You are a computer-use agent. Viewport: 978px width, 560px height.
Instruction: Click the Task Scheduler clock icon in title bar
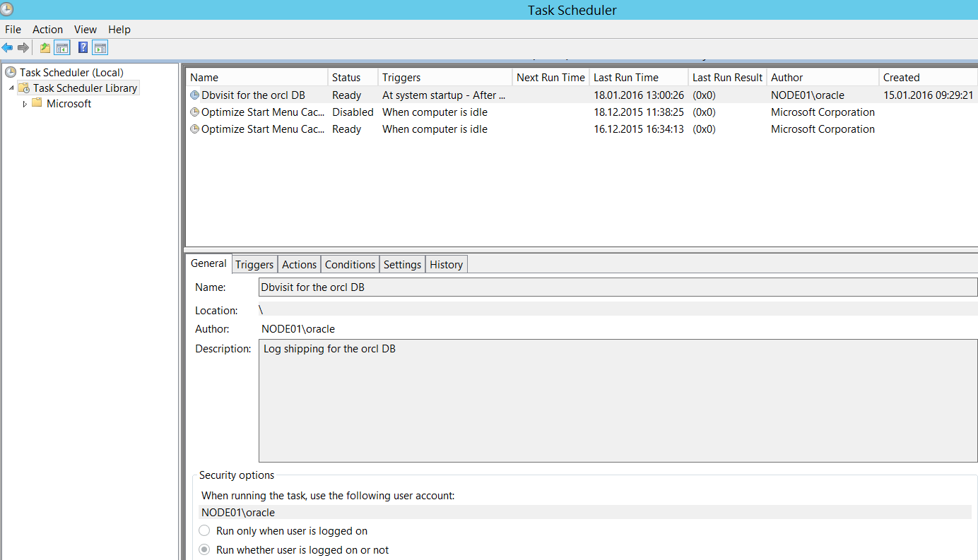point(7,9)
